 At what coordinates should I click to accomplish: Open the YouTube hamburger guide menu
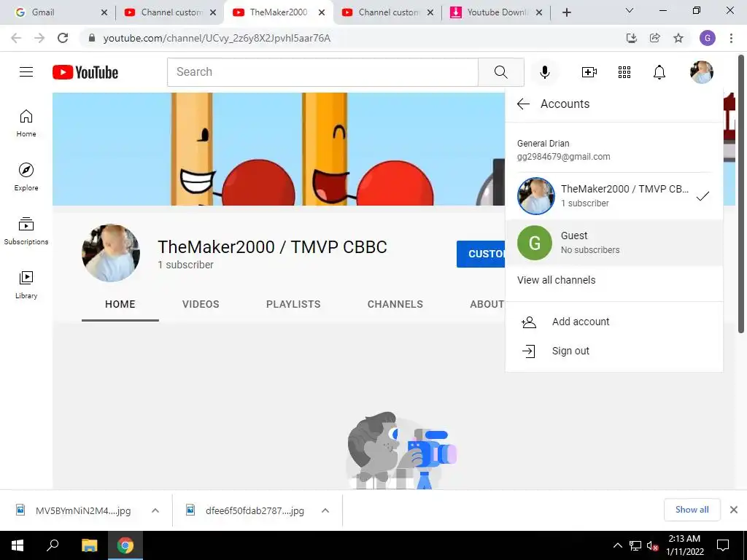pyautogui.click(x=26, y=72)
